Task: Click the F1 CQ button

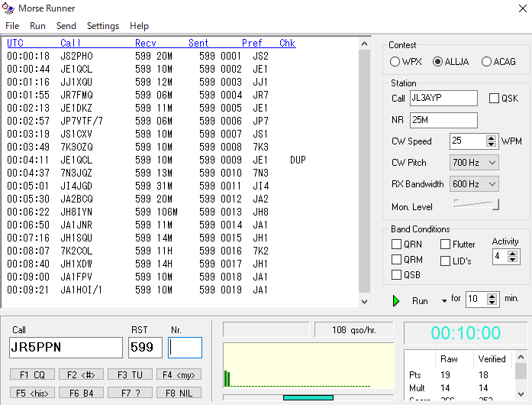Action: coord(32,374)
